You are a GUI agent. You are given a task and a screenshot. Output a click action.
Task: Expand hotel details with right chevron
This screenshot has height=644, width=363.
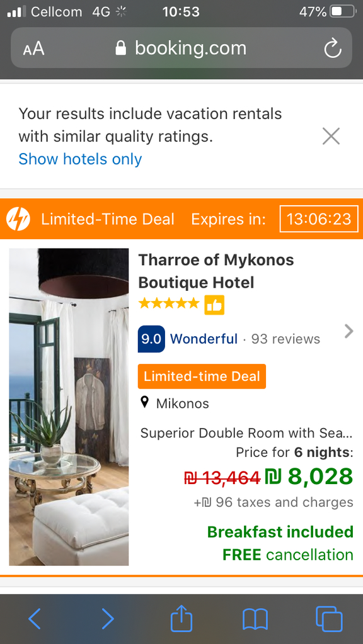click(x=349, y=331)
